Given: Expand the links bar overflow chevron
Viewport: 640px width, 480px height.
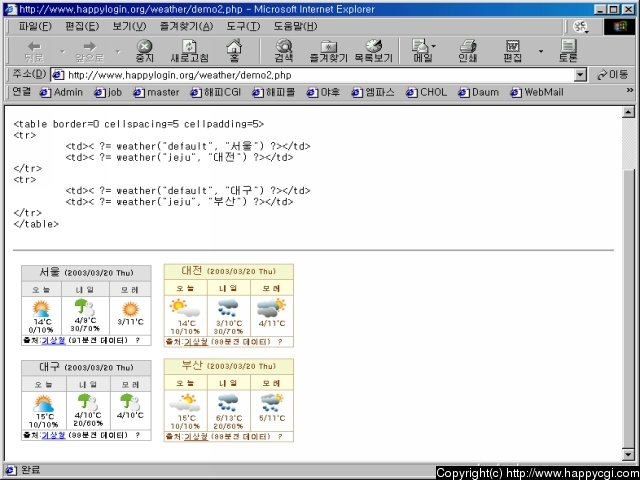Looking at the screenshot, I should pos(630,90).
